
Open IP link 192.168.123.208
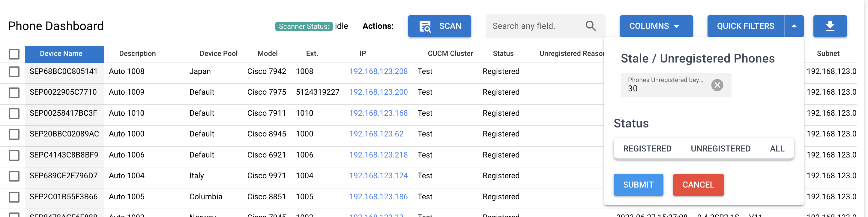pos(378,72)
